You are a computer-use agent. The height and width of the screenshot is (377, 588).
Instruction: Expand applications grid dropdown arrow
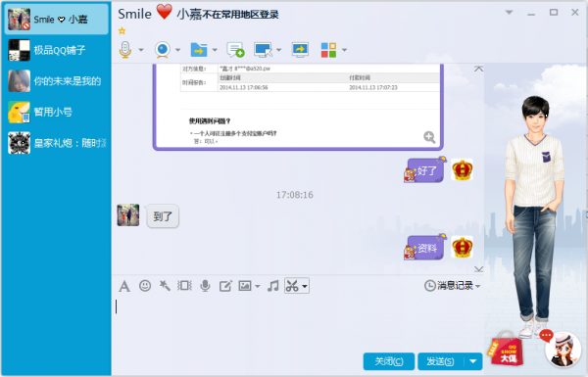[344, 50]
